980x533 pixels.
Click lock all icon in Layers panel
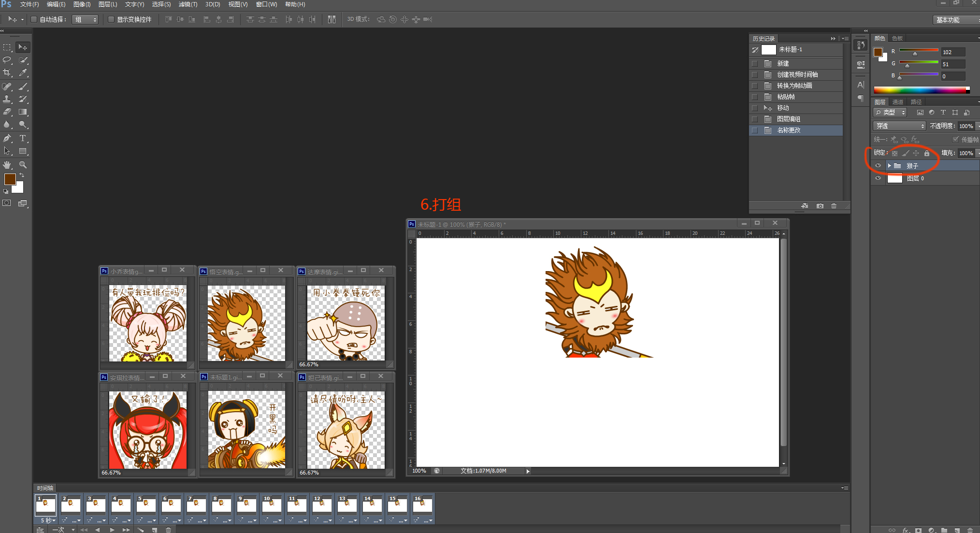(927, 153)
